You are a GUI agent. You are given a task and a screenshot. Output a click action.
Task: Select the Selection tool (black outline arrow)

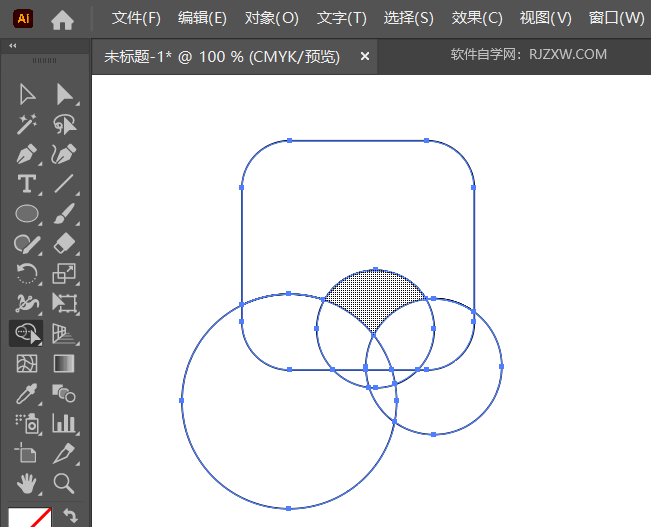pyautogui.click(x=27, y=94)
